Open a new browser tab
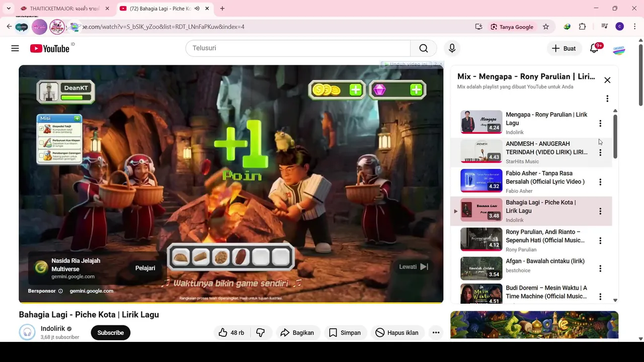 (x=222, y=9)
